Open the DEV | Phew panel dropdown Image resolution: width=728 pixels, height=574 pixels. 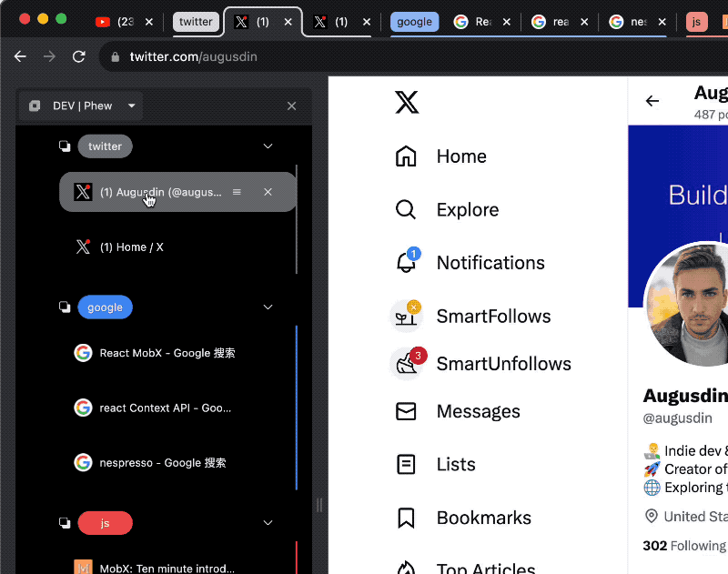tap(132, 106)
